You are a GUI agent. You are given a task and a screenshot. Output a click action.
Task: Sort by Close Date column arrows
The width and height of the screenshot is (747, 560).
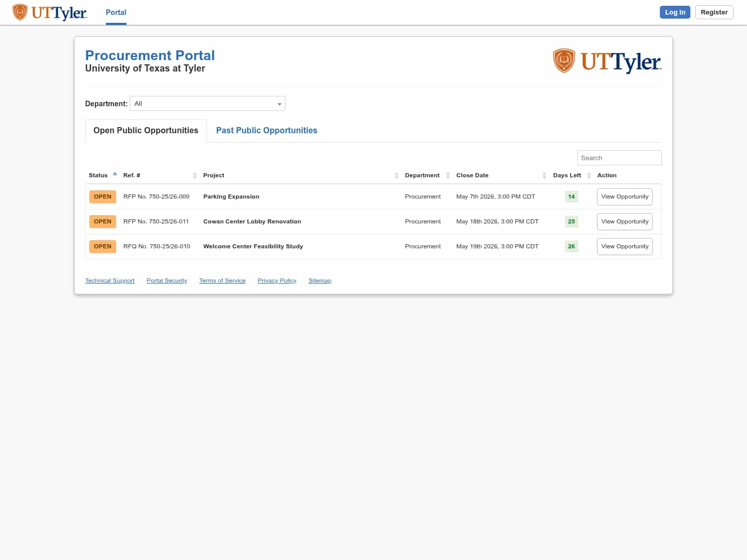[544, 176]
